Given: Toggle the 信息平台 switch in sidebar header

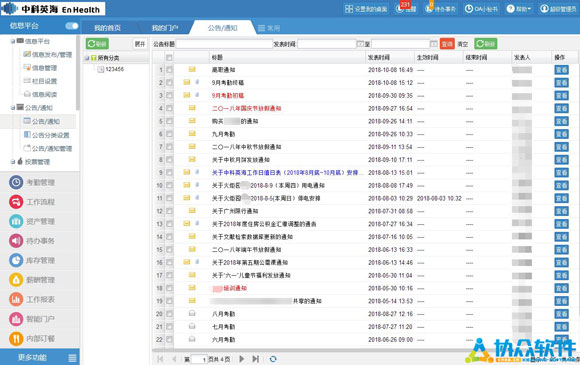Looking at the screenshot, I should pos(72,26).
